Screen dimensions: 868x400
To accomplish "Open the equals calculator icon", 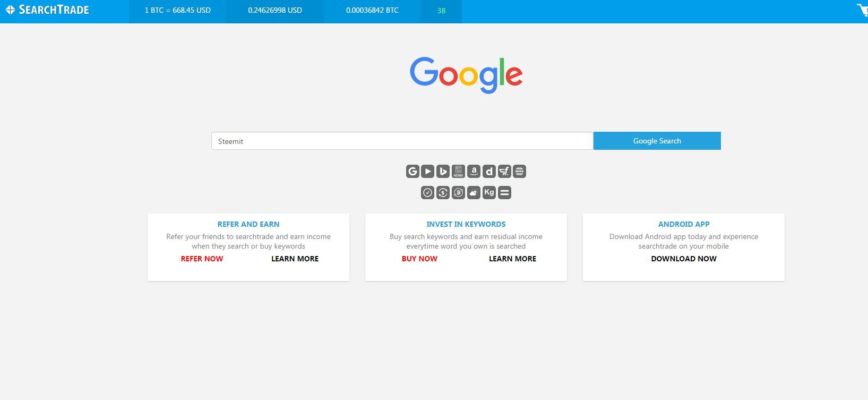I will (505, 192).
